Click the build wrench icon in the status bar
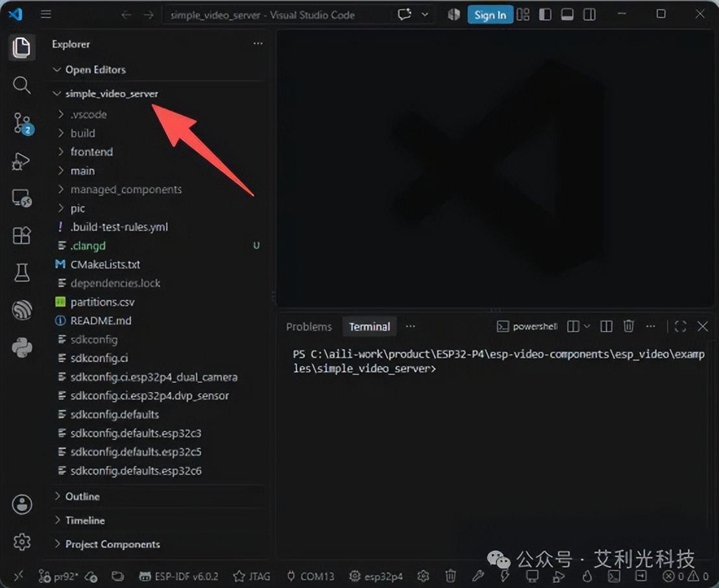The width and height of the screenshot is (719, 588). point(478,576)
